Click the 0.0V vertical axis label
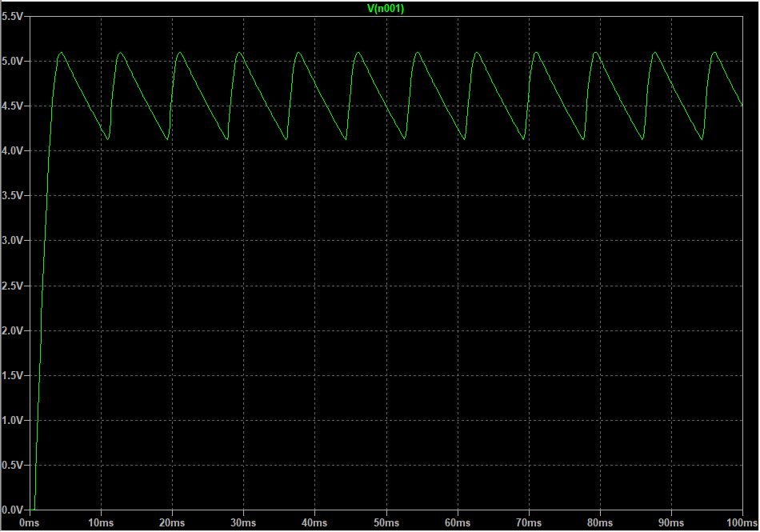 click(12, 510)
